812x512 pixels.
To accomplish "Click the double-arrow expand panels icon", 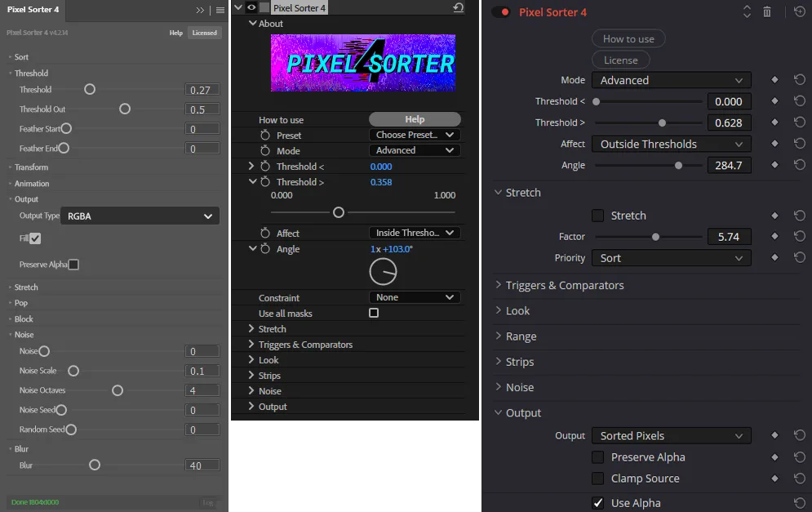I will (x=201, y=11).
